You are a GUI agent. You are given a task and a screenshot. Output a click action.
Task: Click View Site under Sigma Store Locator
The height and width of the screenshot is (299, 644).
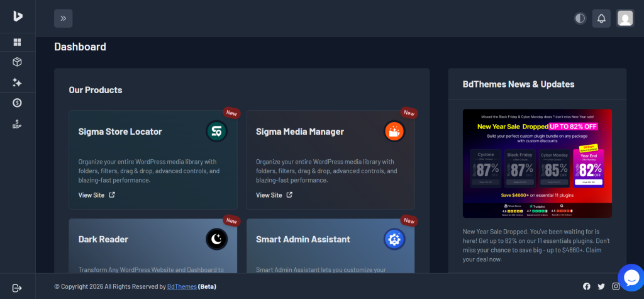tap(96, 195)
